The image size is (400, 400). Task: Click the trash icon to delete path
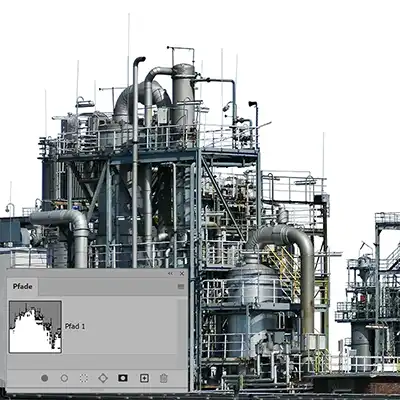(163, 378)
